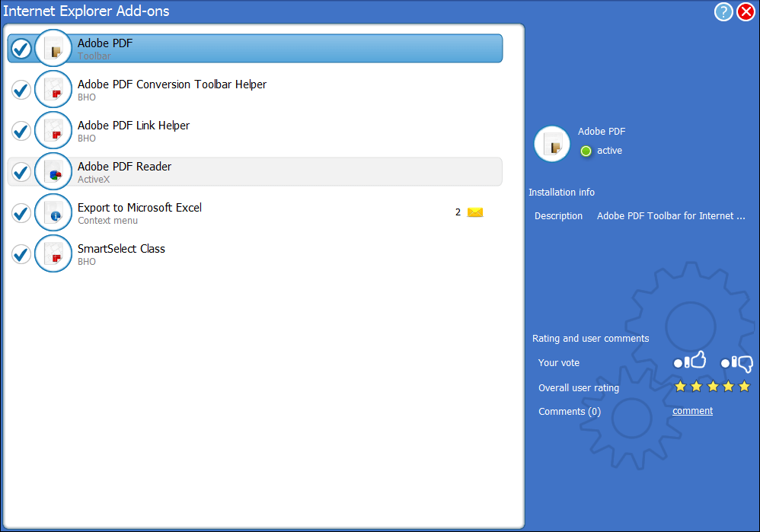Click the Adobe PDF Reader ActiveX icon
This screenshot has width=760, height=532.
[53, 171]
